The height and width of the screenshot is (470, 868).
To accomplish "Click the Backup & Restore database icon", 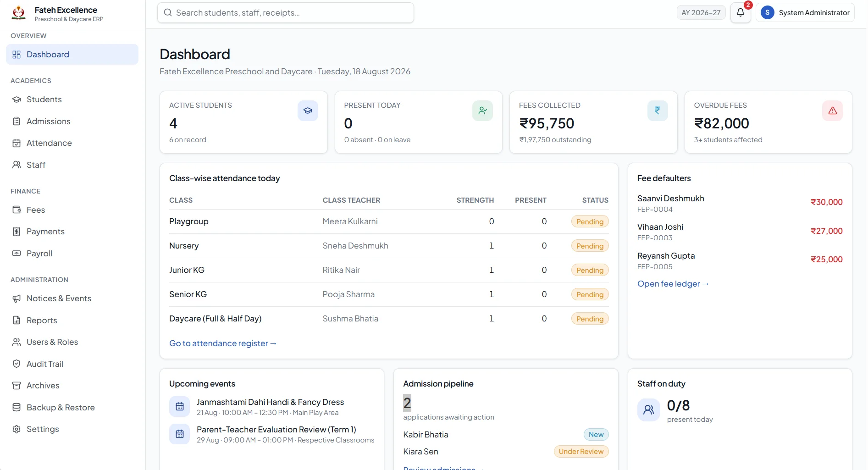I will coord(17,407).
